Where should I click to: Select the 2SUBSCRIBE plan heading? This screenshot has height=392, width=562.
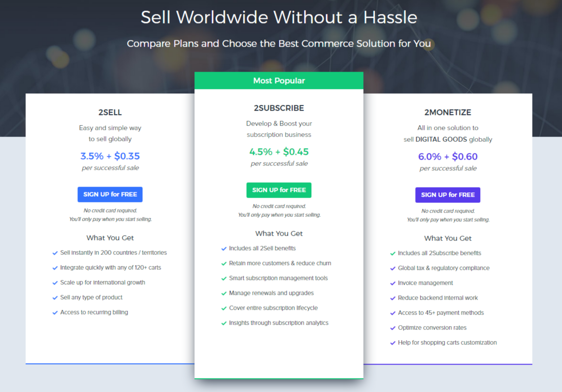[x=279, y=108]
